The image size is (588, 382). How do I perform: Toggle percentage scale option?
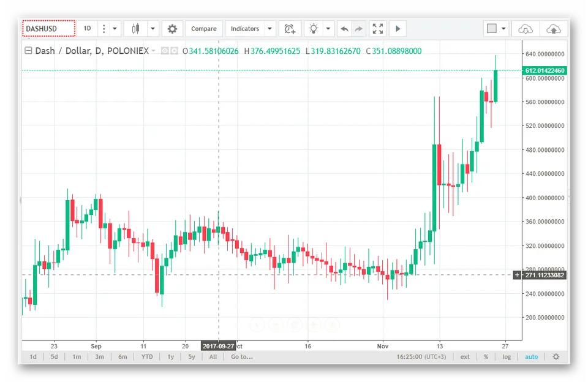coord(486,357)
